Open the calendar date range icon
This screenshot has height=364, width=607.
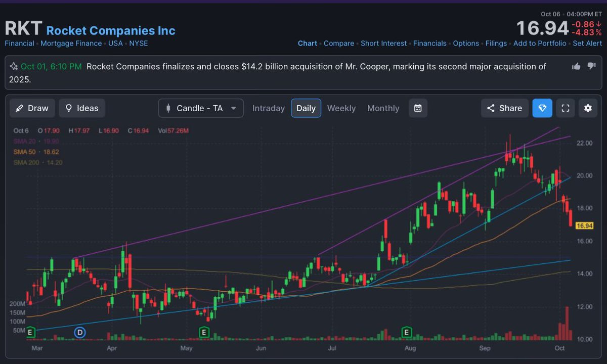(x=418, y=108)
